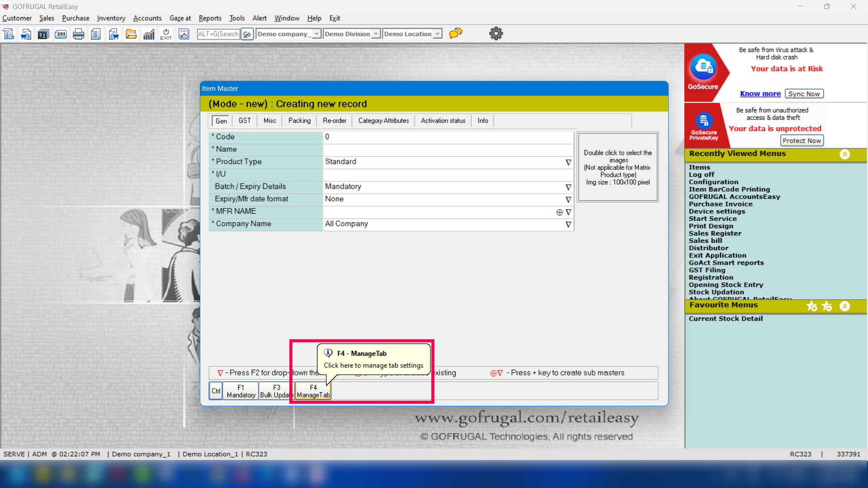Expand the Product Type dropdown
The image size is (868, 488).
click(x=568, y=162)
